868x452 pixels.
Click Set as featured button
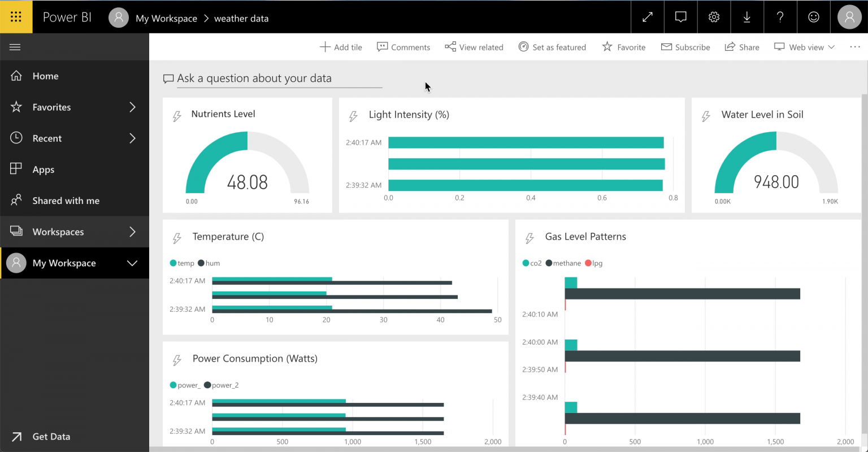click(x=552, y=47)
